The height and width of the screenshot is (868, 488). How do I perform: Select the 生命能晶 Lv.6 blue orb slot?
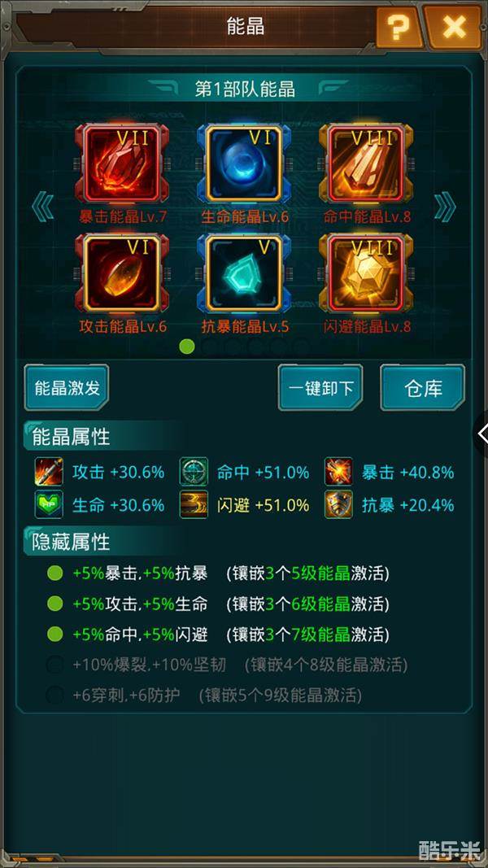click(244, 164)
